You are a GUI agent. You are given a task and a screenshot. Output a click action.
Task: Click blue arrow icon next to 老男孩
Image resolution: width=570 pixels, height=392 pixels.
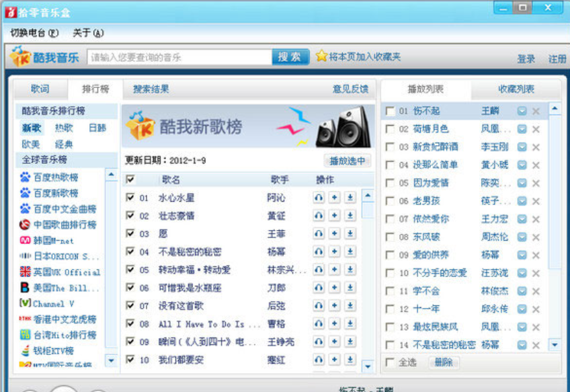pyautogui.click(x=522, y=201)
